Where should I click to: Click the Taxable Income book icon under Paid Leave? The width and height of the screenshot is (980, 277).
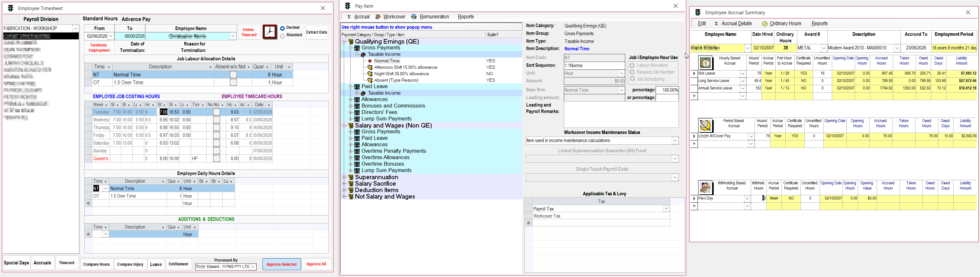363,93
